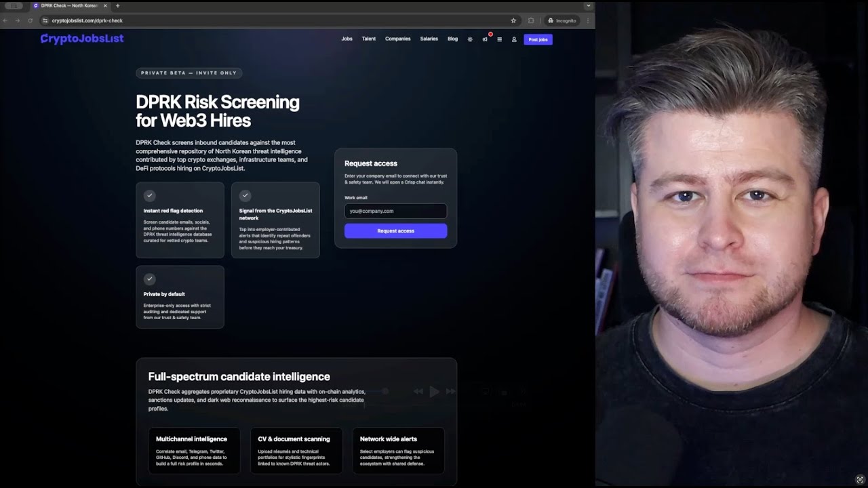
Task: Select the DPRK Check browser tab
Action: 69,5
